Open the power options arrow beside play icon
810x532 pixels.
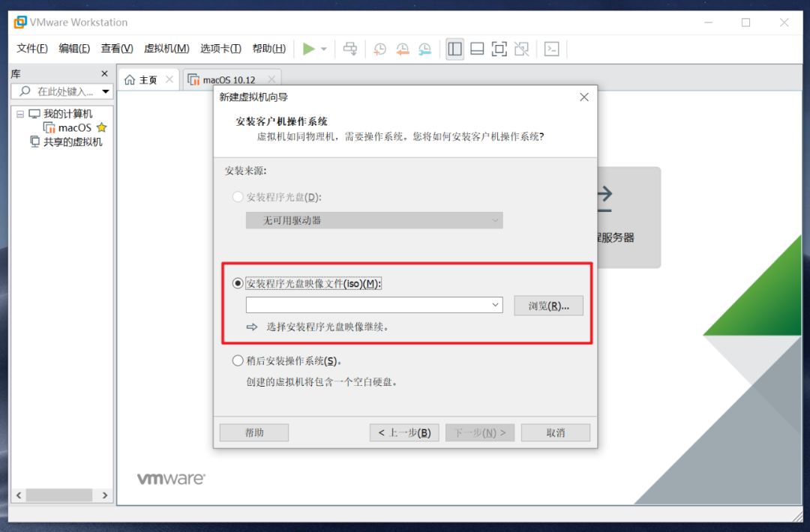pyautogui.click(x=324, y=49)
